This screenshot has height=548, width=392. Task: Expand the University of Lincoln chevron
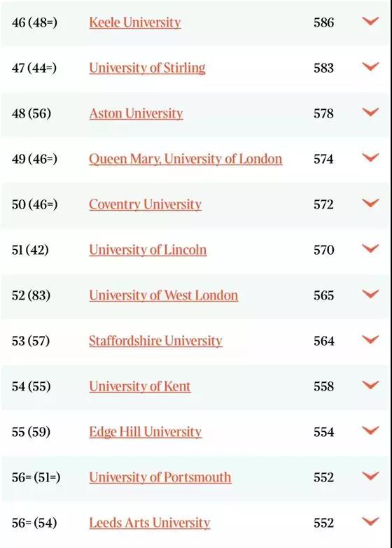[x=370, y=248]
